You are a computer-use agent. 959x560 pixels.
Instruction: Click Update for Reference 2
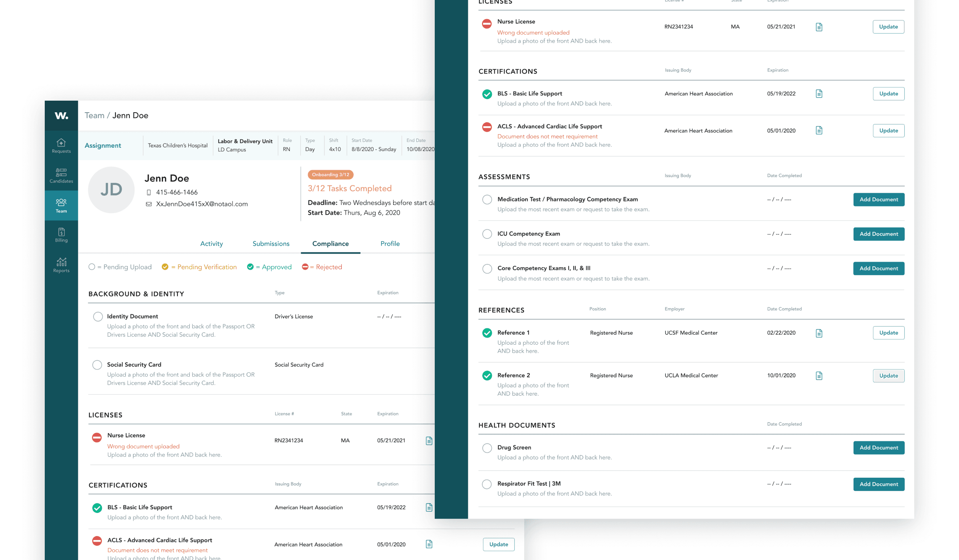point(888,375)
